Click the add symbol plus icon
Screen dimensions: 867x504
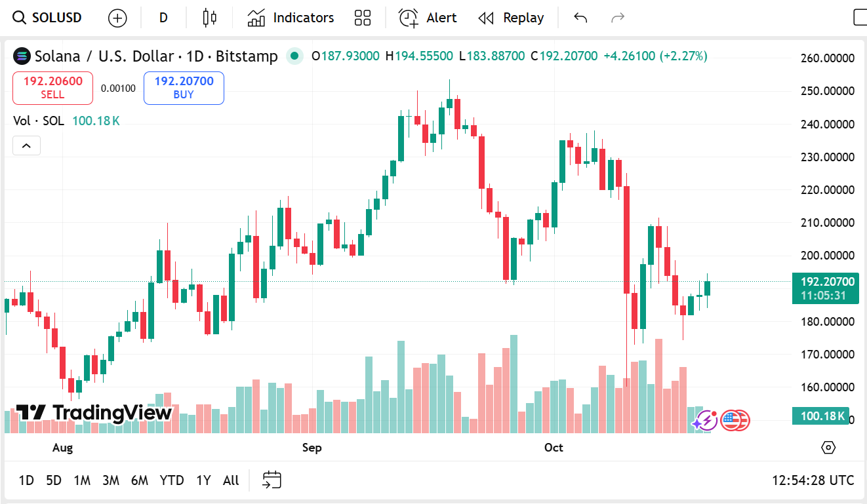pos(117,18)
